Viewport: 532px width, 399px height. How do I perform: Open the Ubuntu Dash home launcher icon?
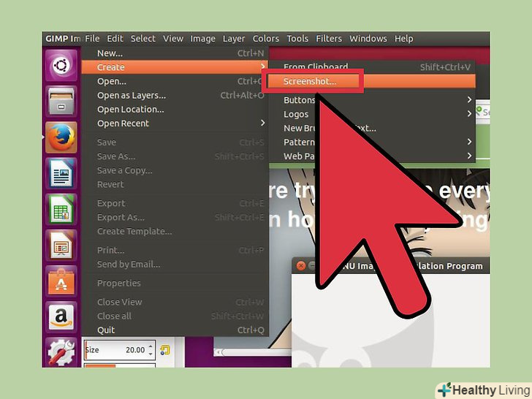coord(61,65)
